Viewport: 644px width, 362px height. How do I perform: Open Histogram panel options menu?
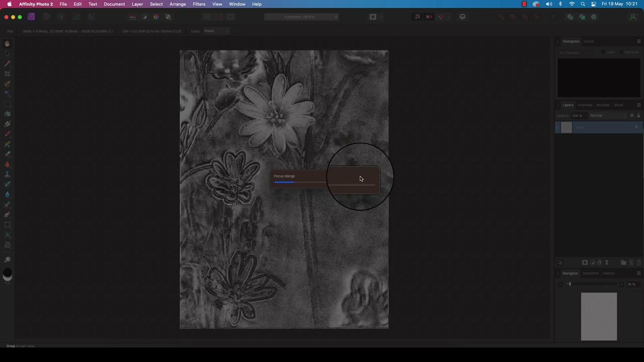[x=639, y=41]
